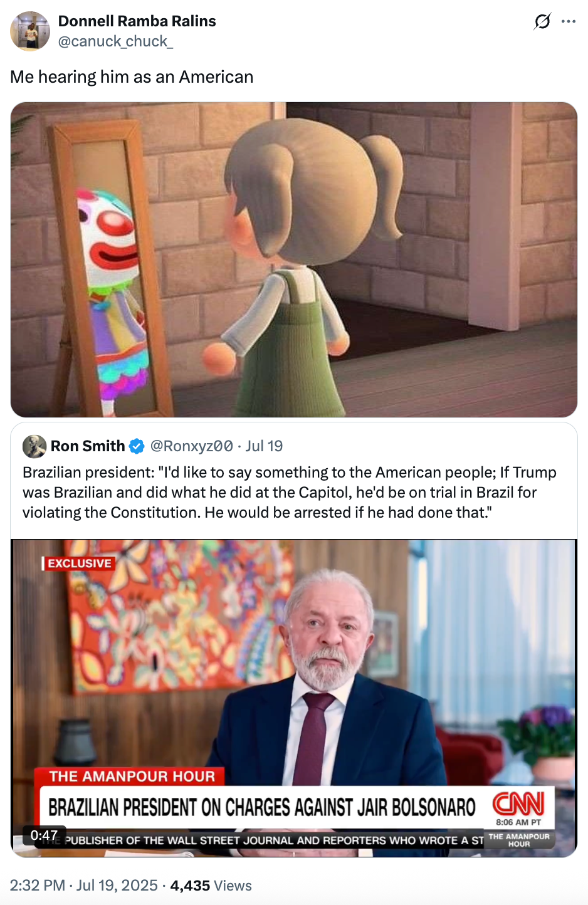Open Donnell Ramba Ralins' profile avatar
Image resolution: width=588 pixels, height=905 pixels.
[x=30, y=31]
